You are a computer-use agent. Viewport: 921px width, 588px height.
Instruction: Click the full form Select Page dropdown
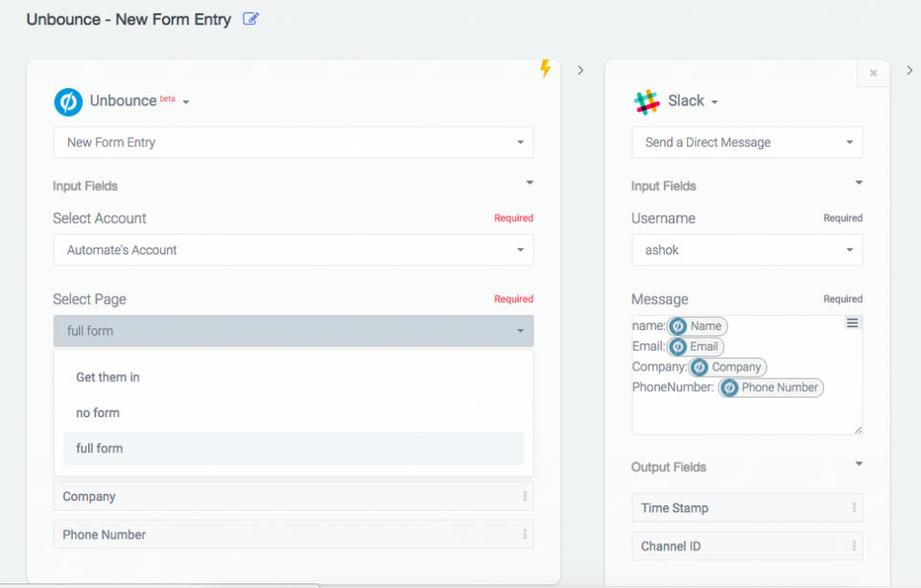pos(294,331)
